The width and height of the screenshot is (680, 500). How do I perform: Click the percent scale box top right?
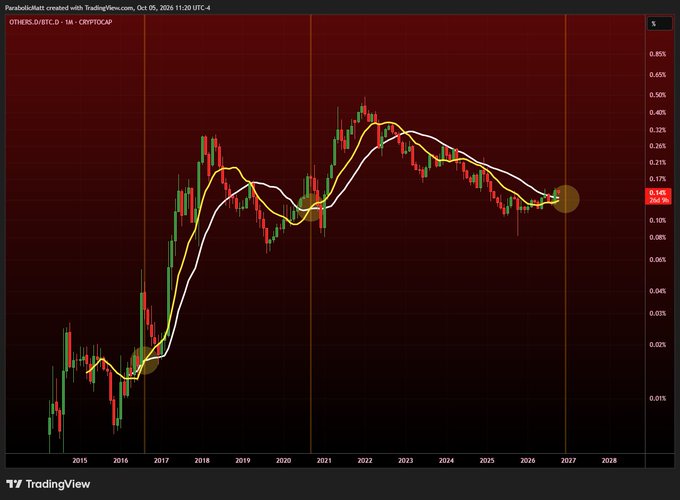click(660, 23)
